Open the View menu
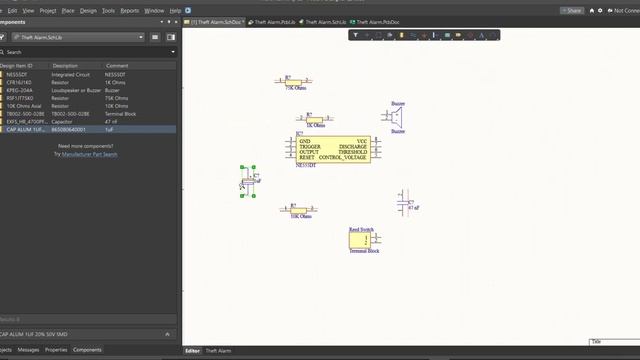 [28, 11]
